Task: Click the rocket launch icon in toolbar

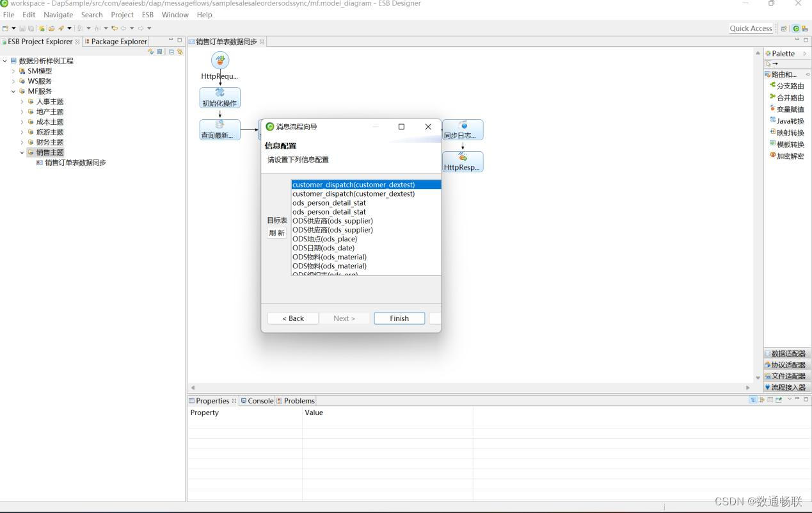Action: (61, 28)
